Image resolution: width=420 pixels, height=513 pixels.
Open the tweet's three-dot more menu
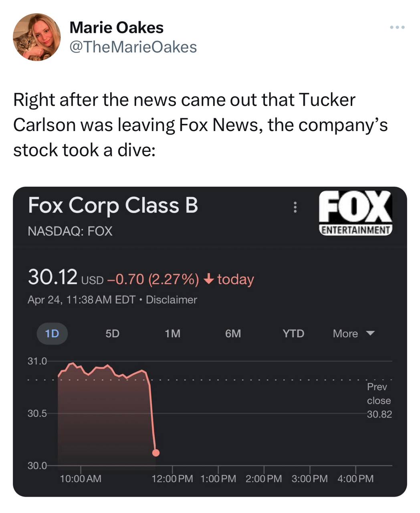click(397, 27)
